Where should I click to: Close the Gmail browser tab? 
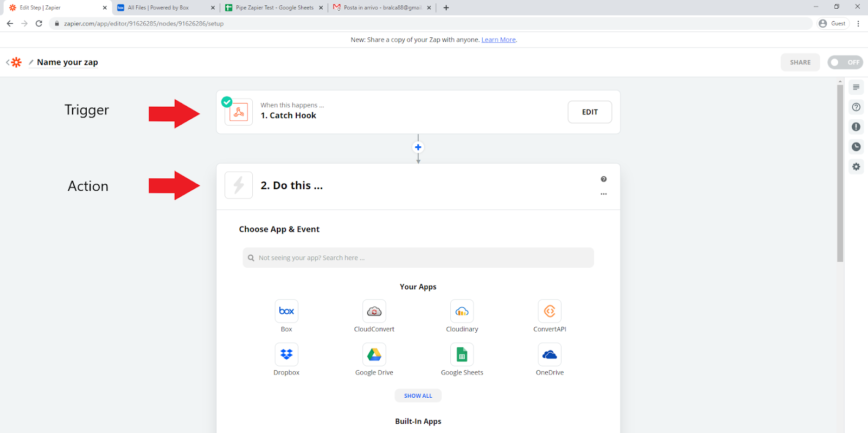429,8
